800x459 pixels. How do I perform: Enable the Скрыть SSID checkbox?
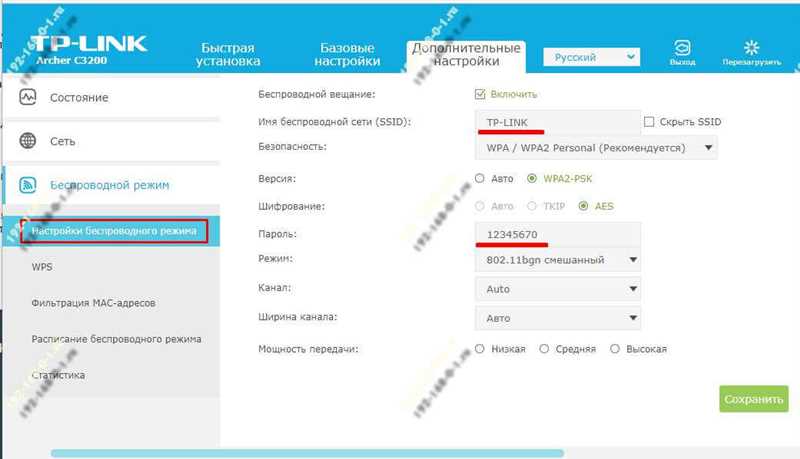[649, 122]
